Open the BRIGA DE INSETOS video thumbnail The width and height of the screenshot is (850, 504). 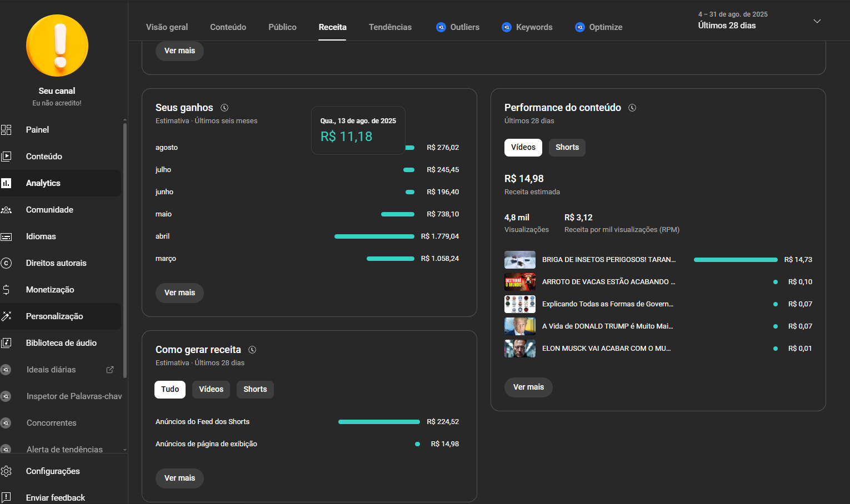(519, 260)
